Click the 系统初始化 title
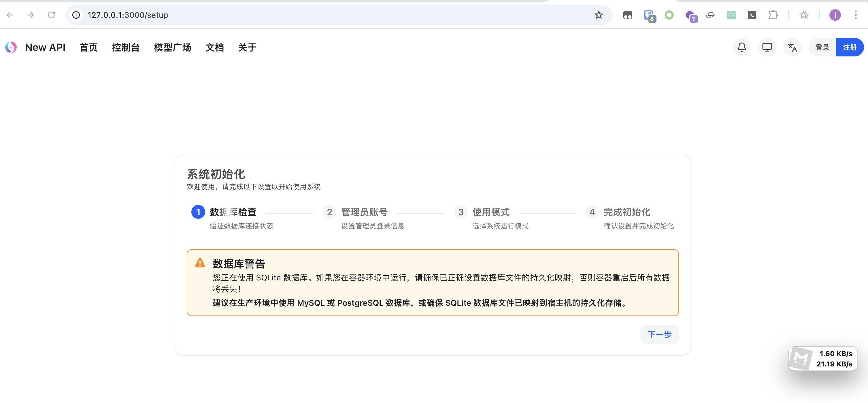 [216, 174]
